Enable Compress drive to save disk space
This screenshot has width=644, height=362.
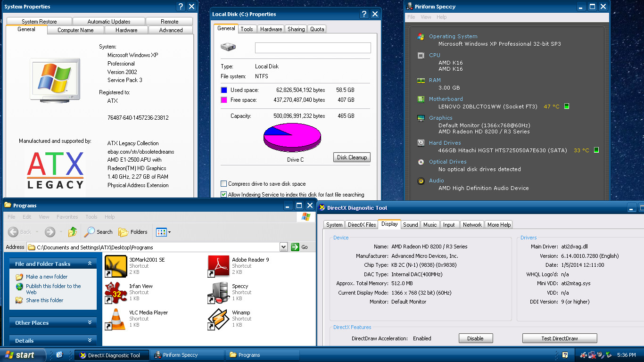click(x=223, y=184)
